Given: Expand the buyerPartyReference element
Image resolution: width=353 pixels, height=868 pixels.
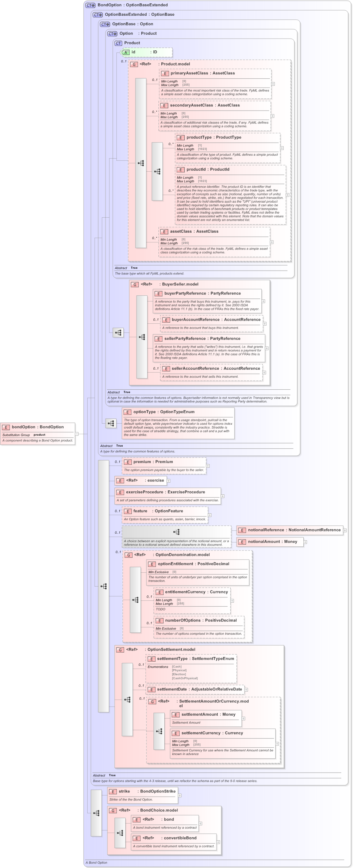Looking at the screenshot, I should coord(263,301).
